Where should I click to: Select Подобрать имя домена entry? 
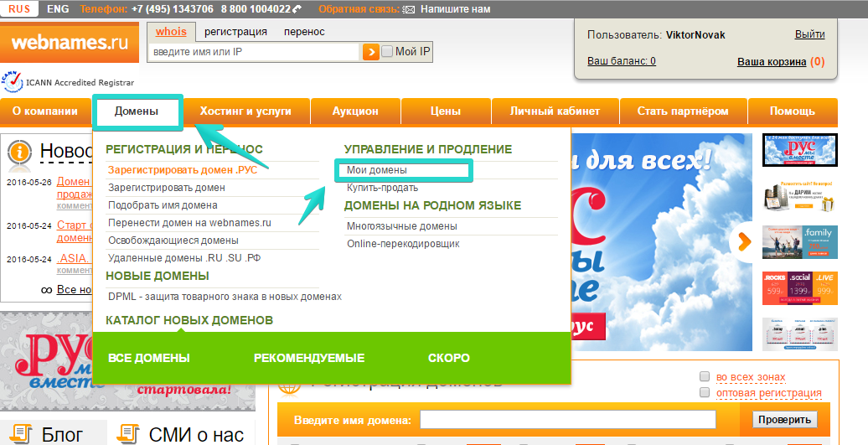click(x=163, y=205)
